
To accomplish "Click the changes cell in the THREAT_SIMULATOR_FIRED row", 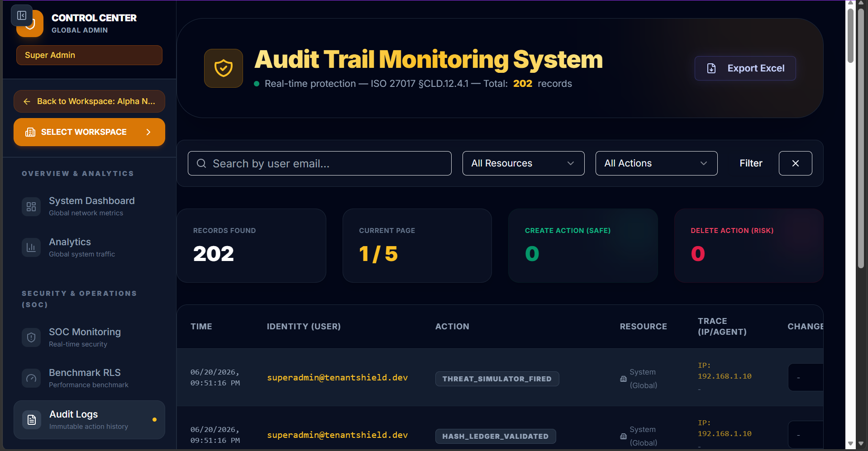I will click(x=806, y=377).
